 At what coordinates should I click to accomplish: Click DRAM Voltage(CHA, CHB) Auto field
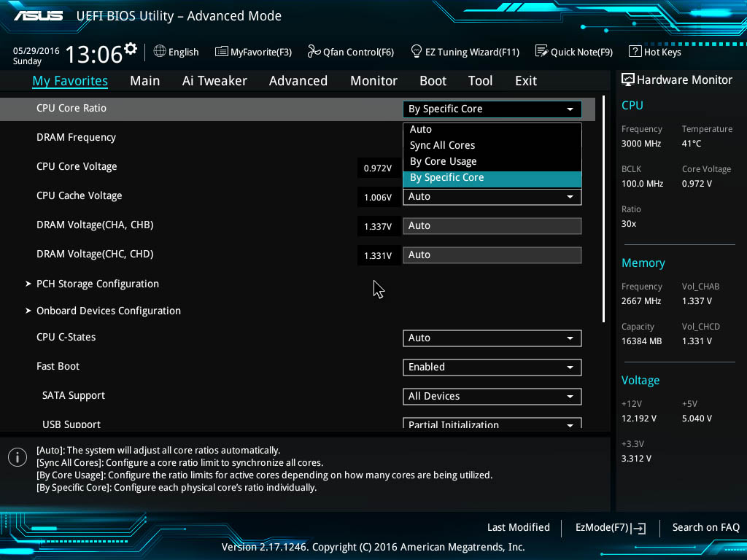coord(492,226)
